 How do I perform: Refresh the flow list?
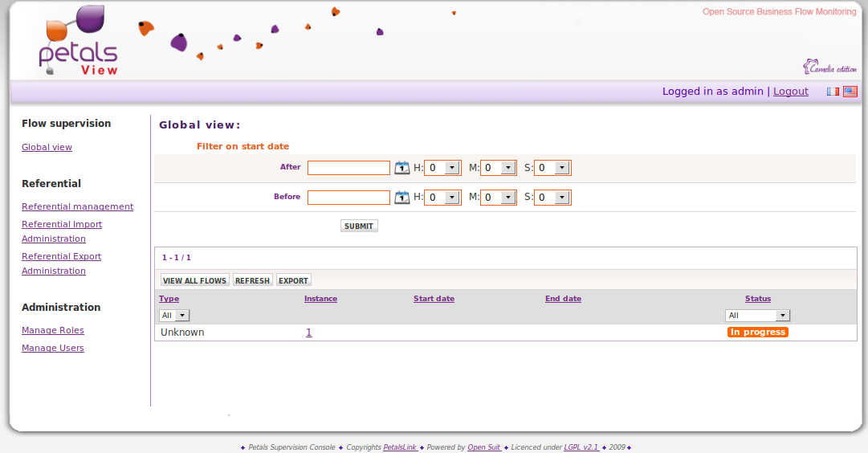(x=252, y=280)
